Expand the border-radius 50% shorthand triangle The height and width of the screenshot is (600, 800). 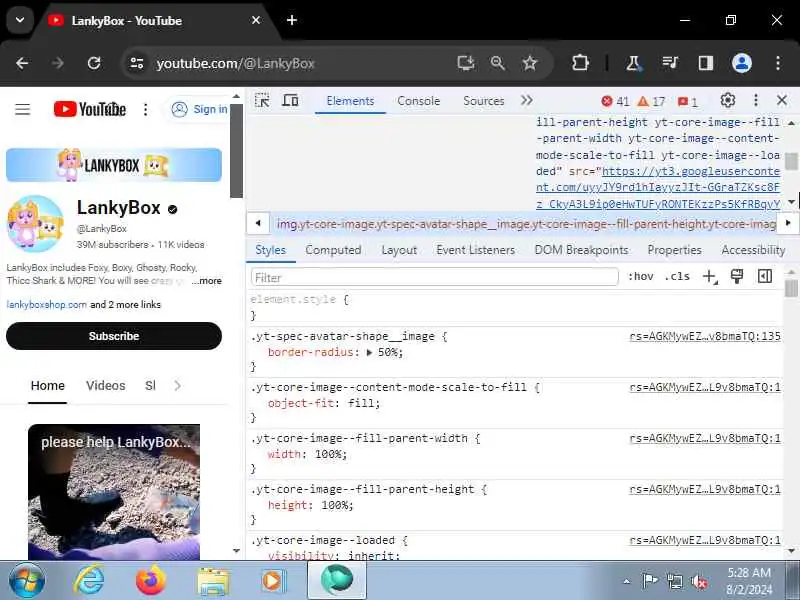coord(369,353)
